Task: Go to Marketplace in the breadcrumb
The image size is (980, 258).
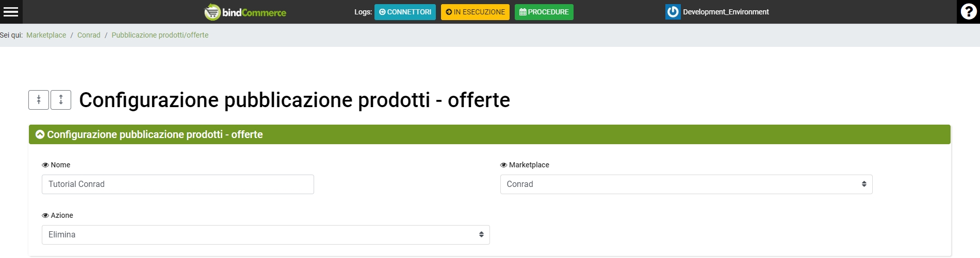Action: (46, 35)
